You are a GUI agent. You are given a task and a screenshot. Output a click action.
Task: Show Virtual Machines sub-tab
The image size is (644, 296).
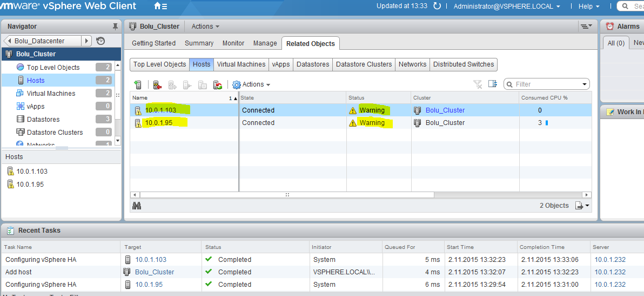click(241, 64)
